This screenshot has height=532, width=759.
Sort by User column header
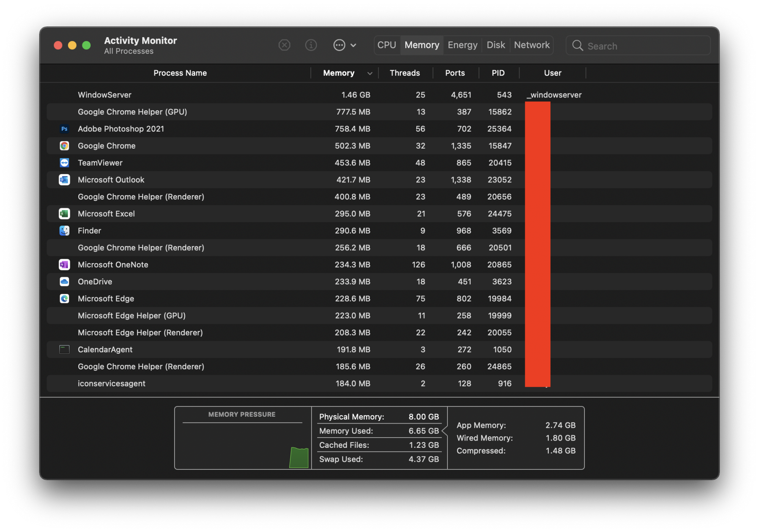[x=552, y=73]
